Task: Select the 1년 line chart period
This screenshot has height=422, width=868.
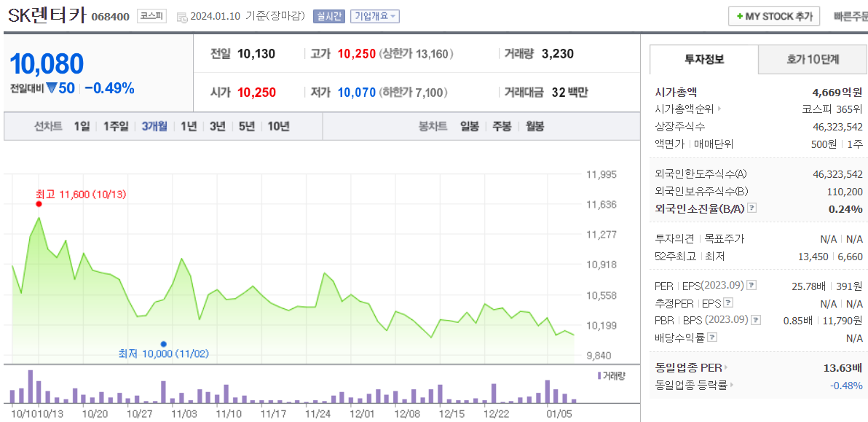Action: (x=188, y=126)
